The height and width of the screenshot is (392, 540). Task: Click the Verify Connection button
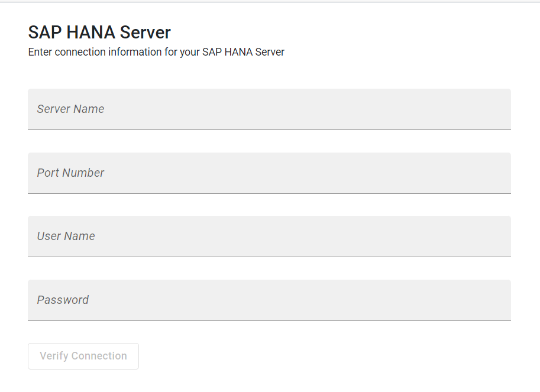[83, 356]
